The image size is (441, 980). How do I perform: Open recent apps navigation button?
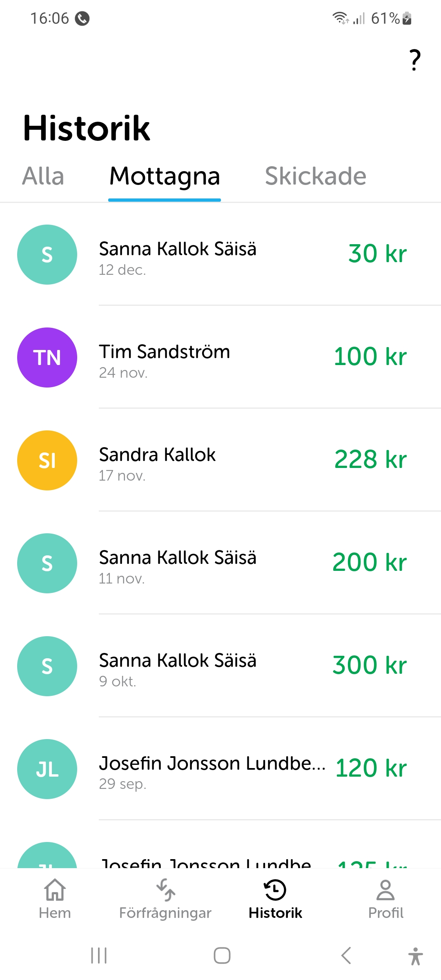[99, 955]
